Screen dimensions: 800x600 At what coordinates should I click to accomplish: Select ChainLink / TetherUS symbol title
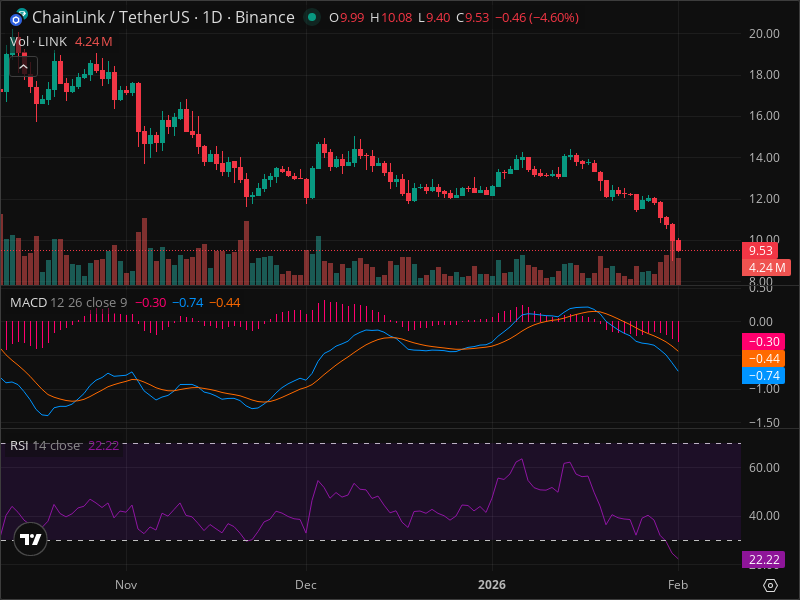click(111, 17)
